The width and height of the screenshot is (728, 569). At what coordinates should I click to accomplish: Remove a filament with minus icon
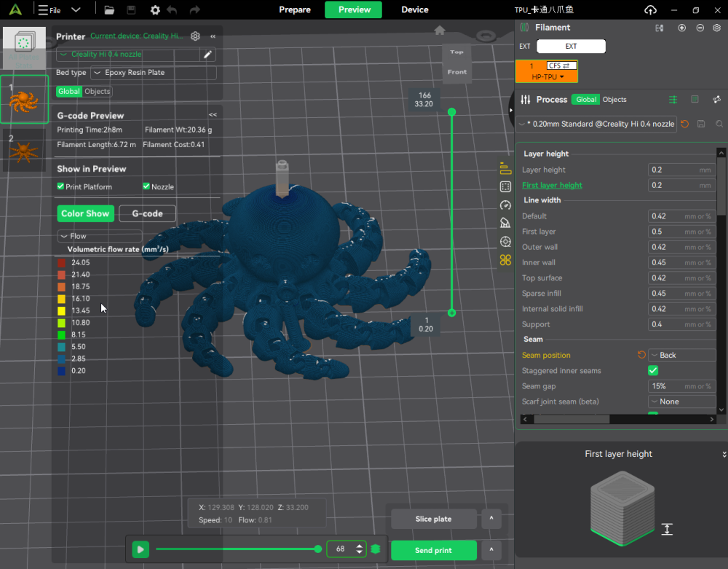pos(700,28)
